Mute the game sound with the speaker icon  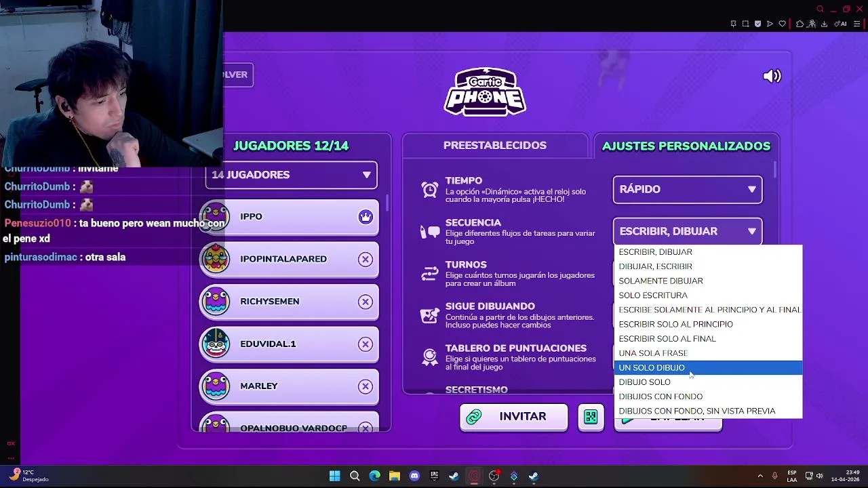772,76
